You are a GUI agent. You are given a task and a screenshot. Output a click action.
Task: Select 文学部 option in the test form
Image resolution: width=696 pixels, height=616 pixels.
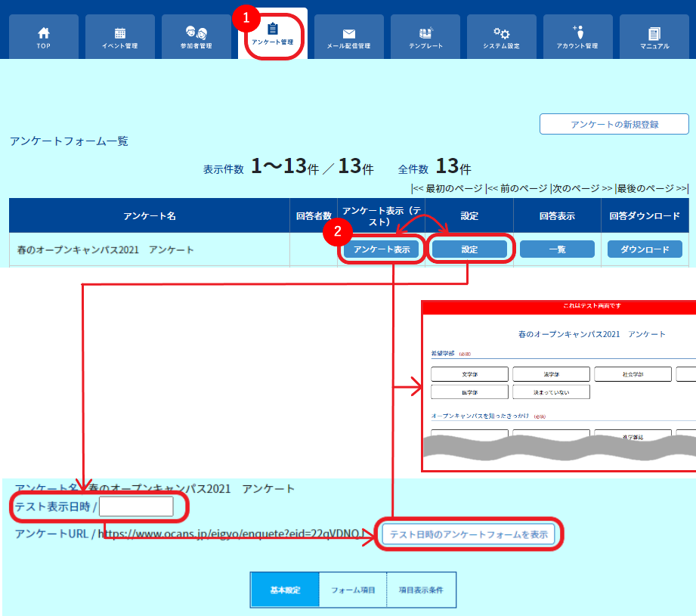coord(469,374)
